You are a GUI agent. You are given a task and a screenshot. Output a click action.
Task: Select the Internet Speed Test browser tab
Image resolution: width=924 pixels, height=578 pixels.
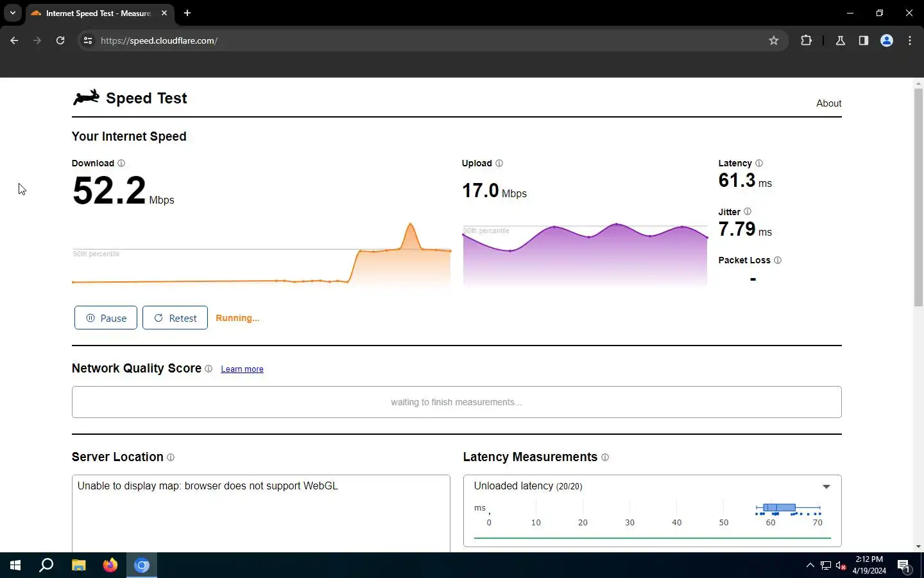[x=99, y=13]
